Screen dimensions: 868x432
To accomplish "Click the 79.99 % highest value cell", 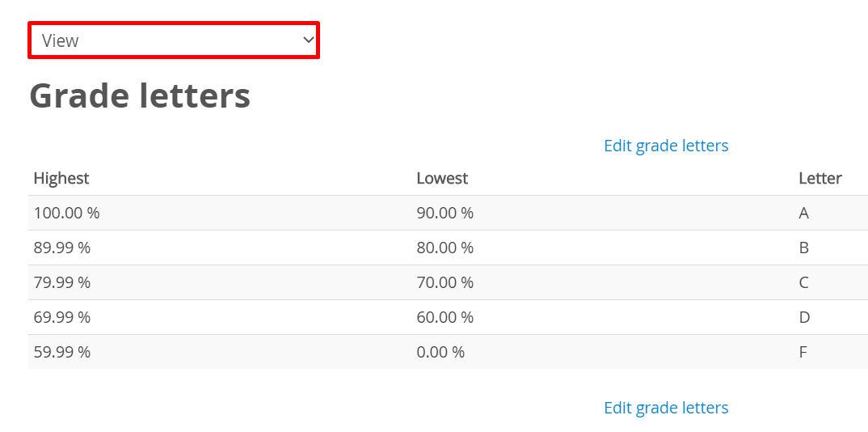I will click(62, 282).
